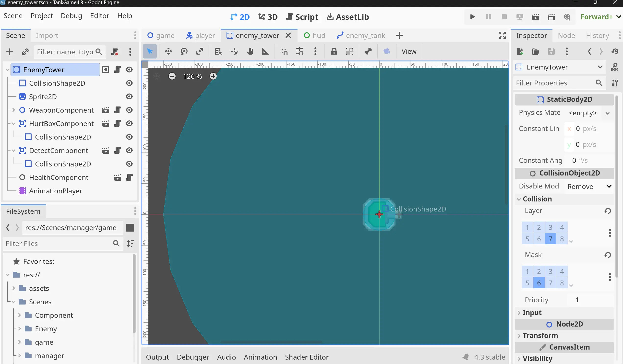Open the Import dock tab

click(x=47, y=35)
